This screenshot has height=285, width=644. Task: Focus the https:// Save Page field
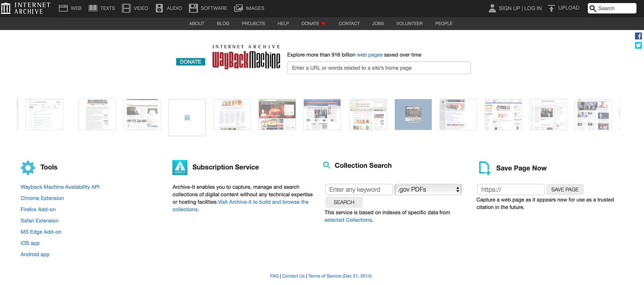(x=511, y=190)
